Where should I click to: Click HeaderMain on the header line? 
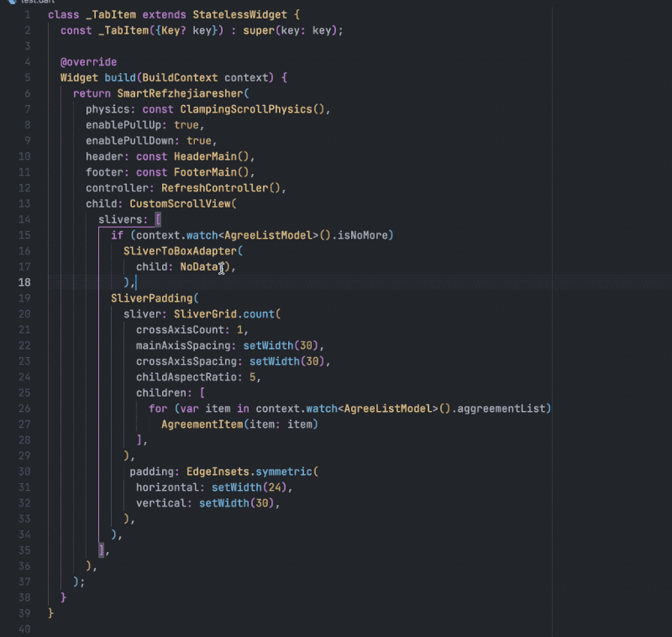pos(205,156)
